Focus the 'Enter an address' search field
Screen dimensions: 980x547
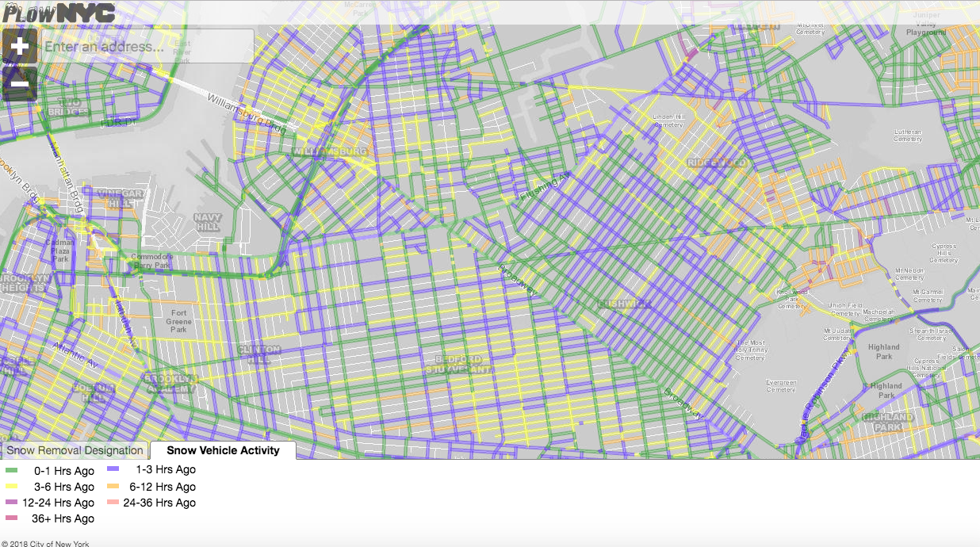pyautogui.click(x=147, y=47)
